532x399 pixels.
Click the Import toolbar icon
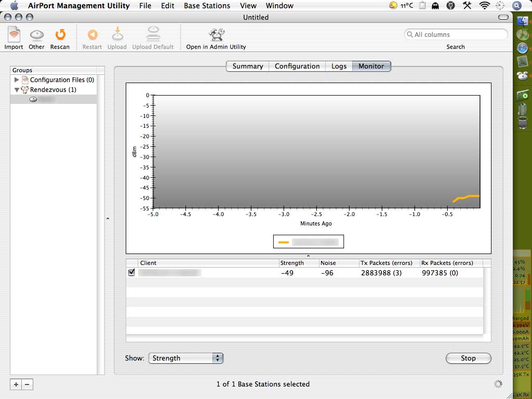click(14, 35)
